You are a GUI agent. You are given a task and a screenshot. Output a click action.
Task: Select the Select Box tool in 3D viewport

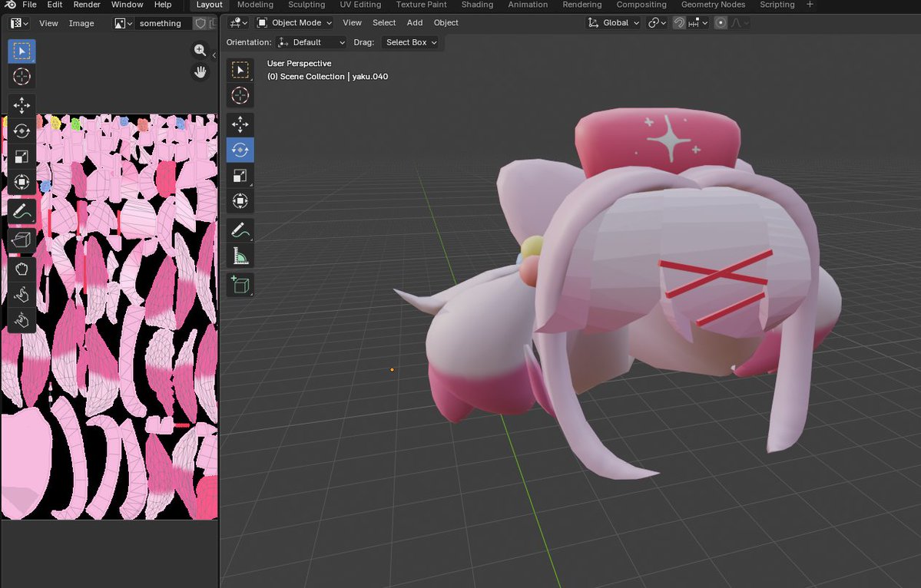(x=240, y=70)
